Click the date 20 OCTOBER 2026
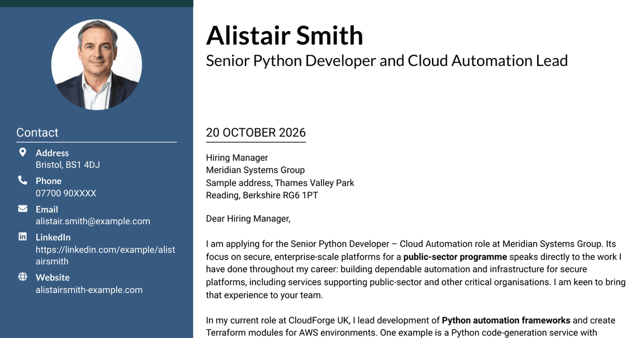This screenshot has height=338, width=644. [x=256, y=133]
